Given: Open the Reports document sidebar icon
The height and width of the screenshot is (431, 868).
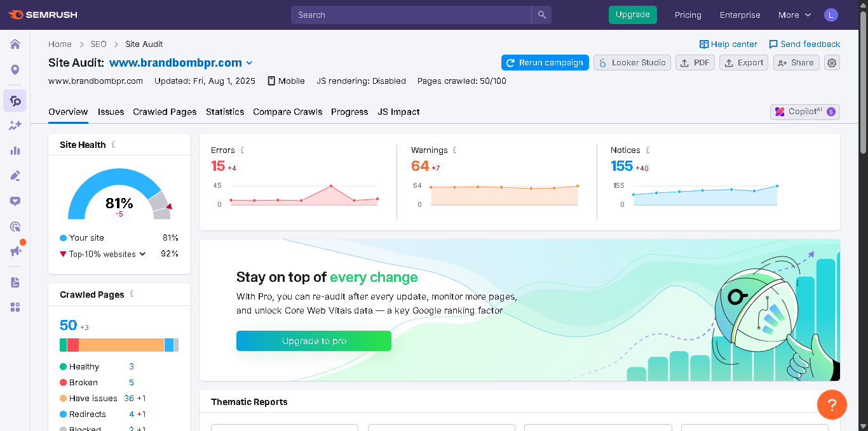Looking at the screenshot, I should click(x=15, y=282).
